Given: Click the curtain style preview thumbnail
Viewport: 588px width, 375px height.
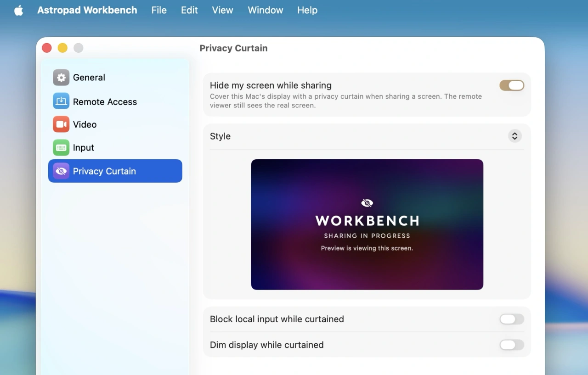Looking at the screenshot, I should coord(367,224).
